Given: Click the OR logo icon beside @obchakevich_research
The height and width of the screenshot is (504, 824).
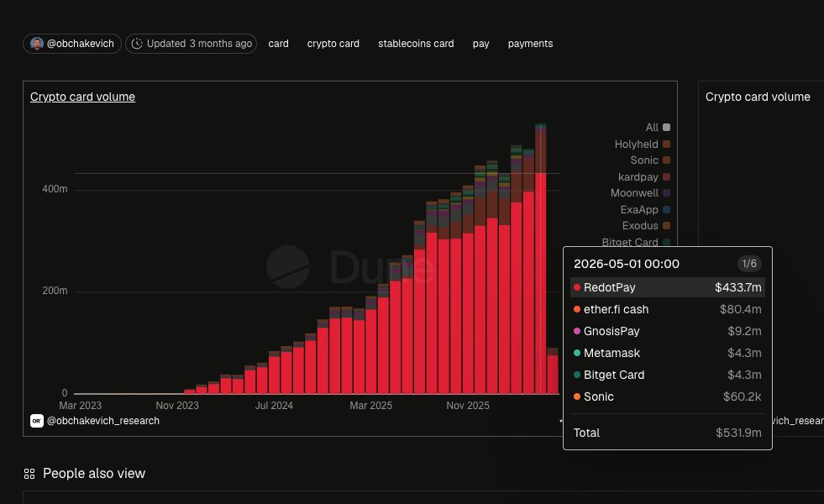Looking at the screenshot, I should pyautogui.click(x=37, y=421).
